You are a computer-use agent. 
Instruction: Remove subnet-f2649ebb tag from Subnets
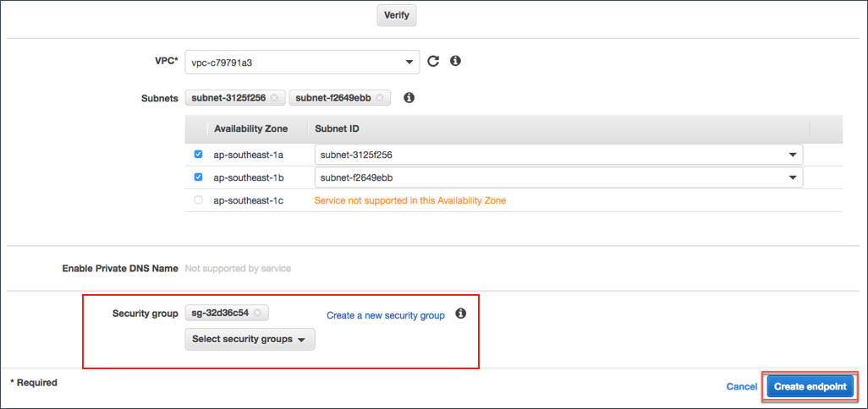[379, 98]
